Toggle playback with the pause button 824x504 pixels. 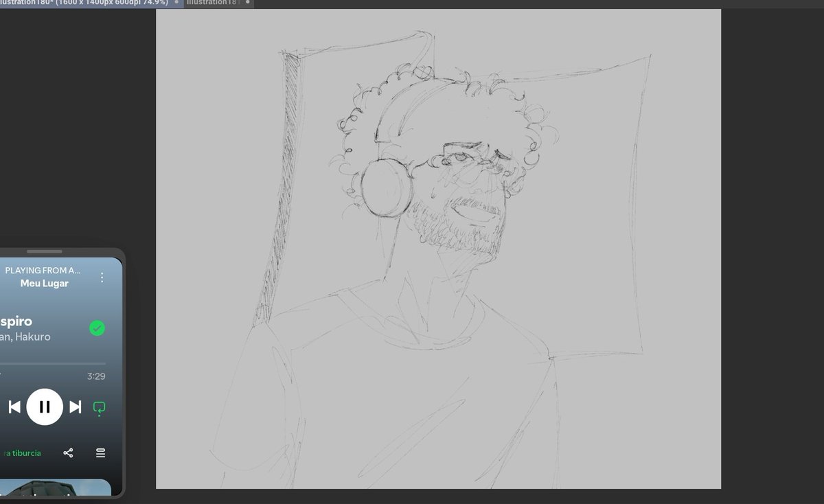pos(45,406)
